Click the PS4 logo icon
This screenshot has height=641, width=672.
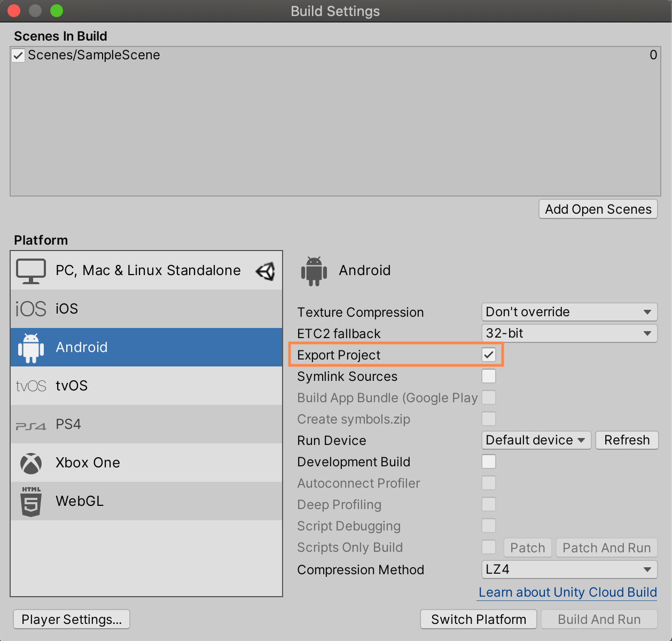[x=31, y=426]
